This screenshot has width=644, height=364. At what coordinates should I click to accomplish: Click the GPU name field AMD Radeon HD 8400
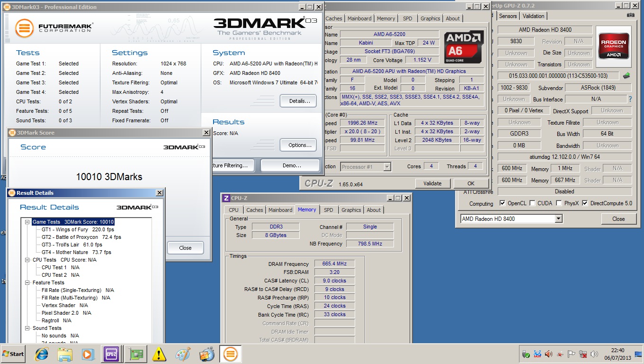click(x=545, y=29)
